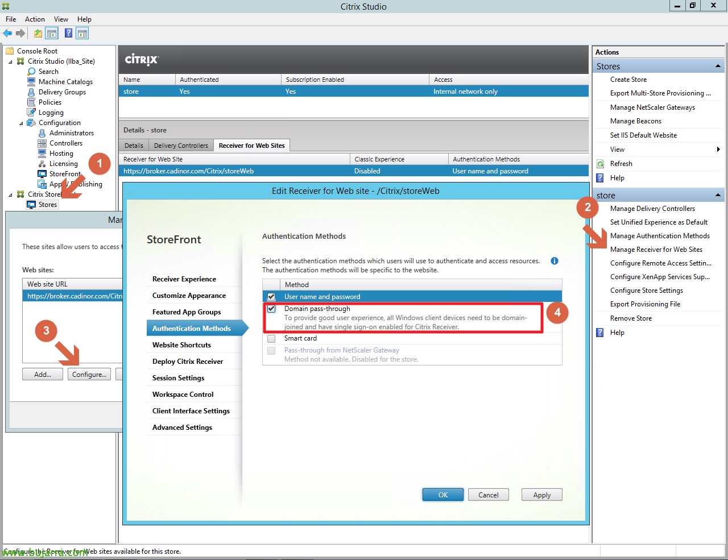Click the blue information icon in dialog
The width and height of the screenshot is (728, 560).
point(555,261)
